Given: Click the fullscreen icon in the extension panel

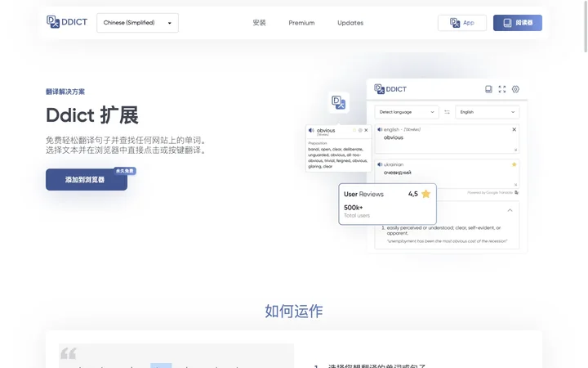Looking at the screenshot, I should 501,89.
